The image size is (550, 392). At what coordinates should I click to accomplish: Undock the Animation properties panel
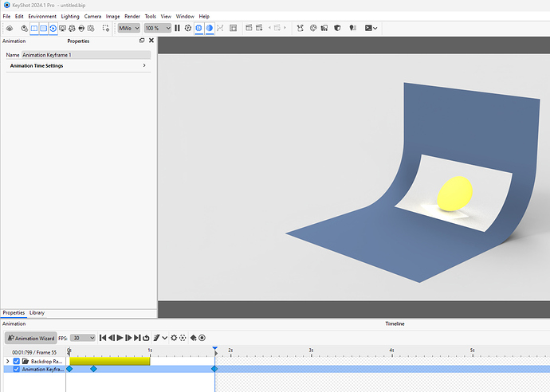click(142, 41)
